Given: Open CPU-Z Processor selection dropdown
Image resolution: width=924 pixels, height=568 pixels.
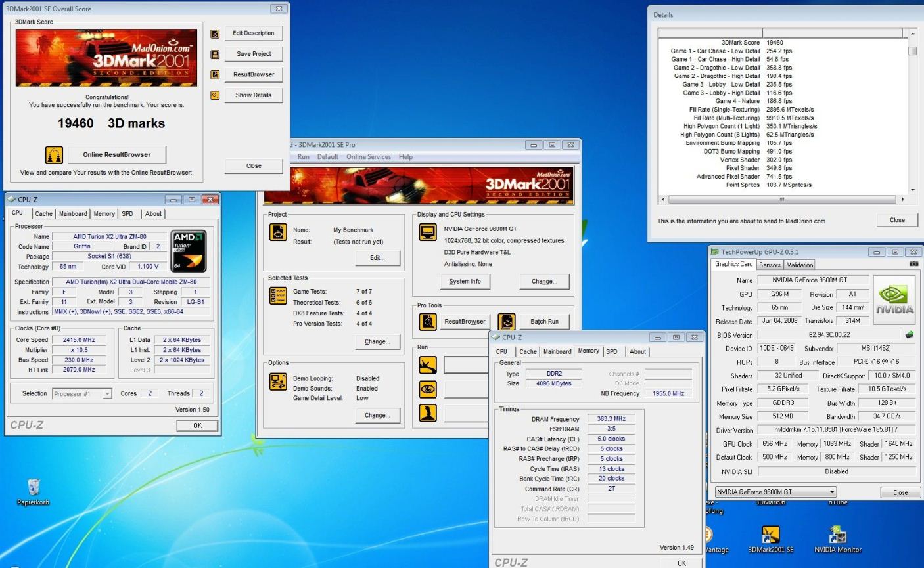Looking at the screenshot, I should (82, 394).
